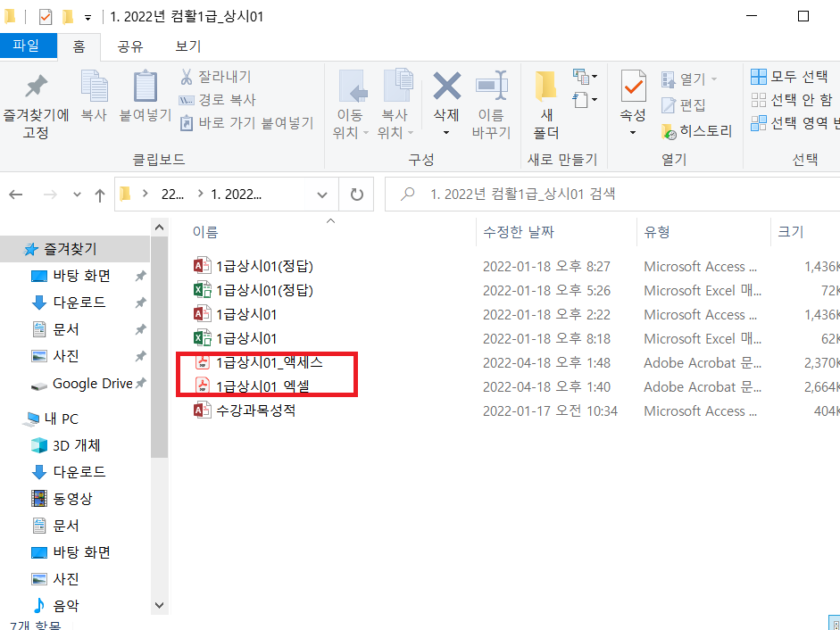840x630 pixels.
Task: Open the recent locations dropdown arrow
Action: [x=77, y=195]
